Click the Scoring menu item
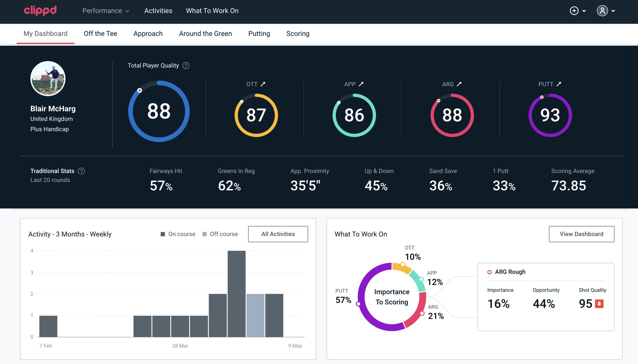Image resolution: width=638 pixels, height=364 pixels. click(x=297, y=33)
